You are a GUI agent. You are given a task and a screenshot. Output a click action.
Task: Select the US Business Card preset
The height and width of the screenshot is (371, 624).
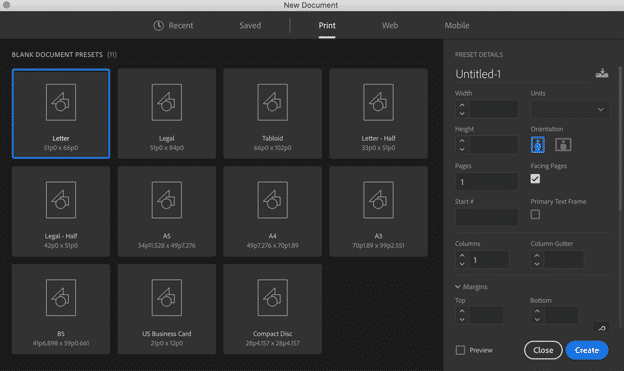tap(167, 309)
